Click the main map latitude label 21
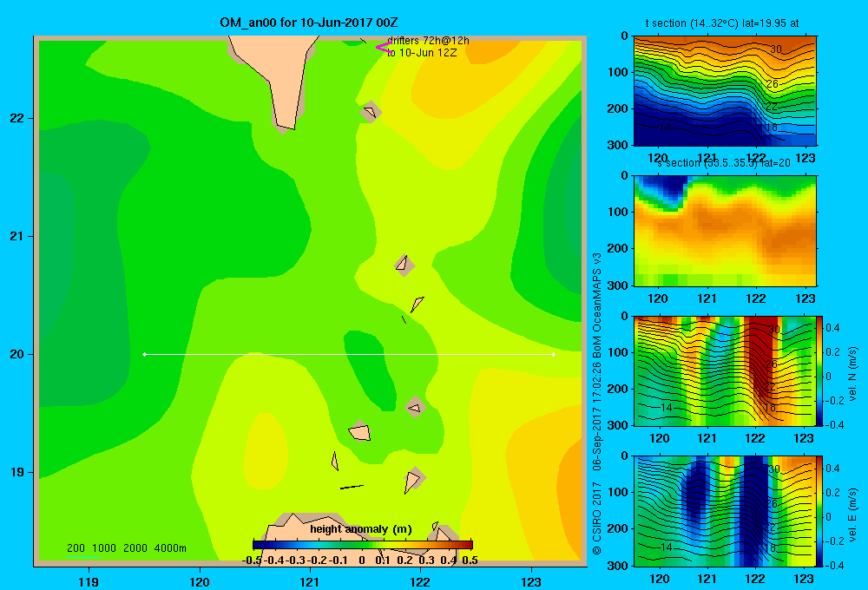Image resolution: width=868 pixels, height=590 pixels. coord(17,236)
